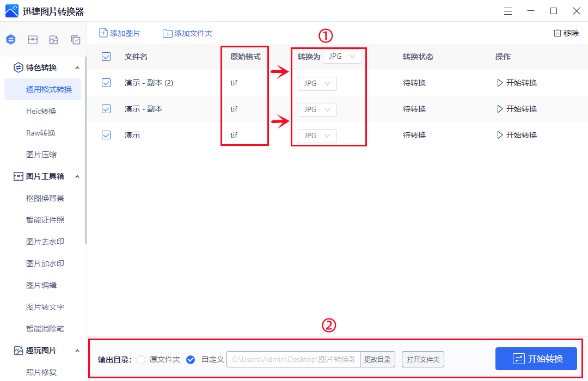
Task: Select the 原文件夹 output radio button
Action: (141, 359)
